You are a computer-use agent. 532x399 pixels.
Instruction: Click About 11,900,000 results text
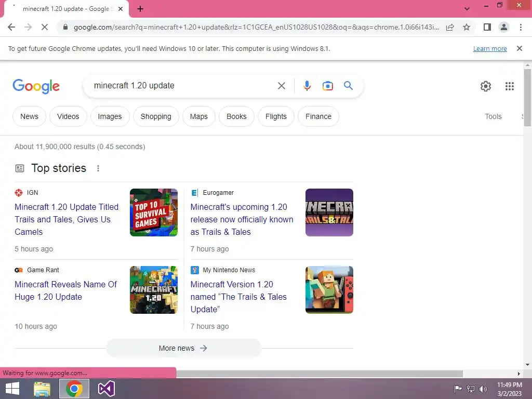[79, 147]
